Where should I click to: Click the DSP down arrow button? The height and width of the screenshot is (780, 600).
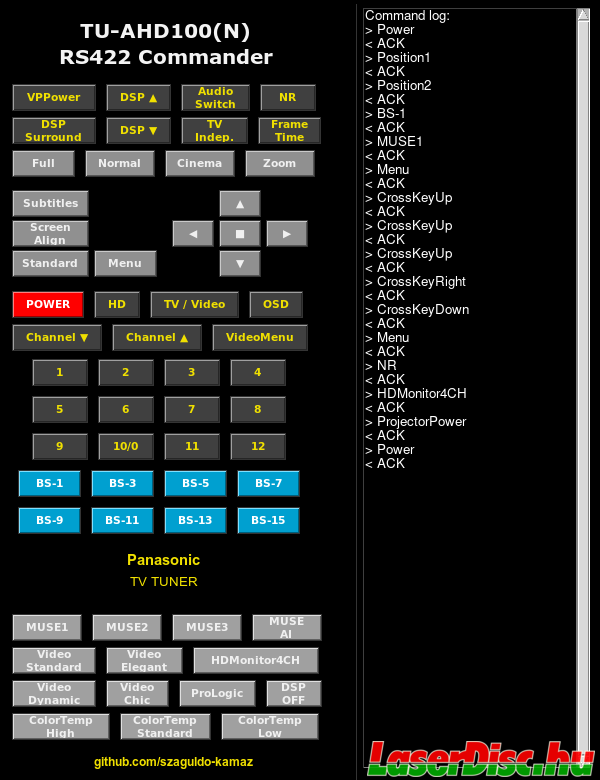point(139,130)
